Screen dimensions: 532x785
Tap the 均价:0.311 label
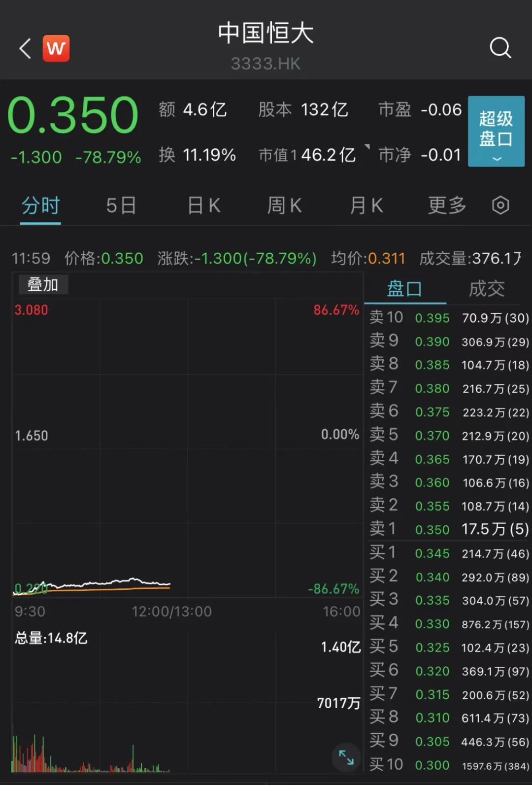368,258
